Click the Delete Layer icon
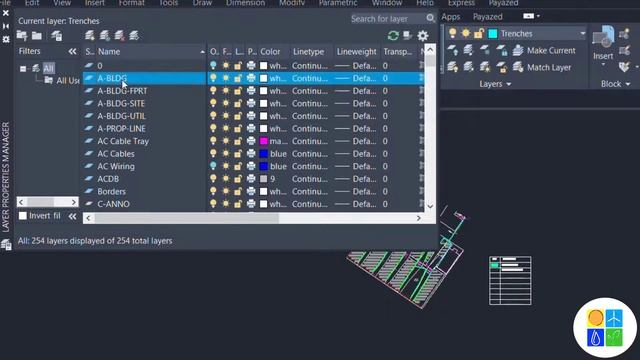Image resolution: width=640 pixels, height=360 pixels. [x=119, y=36]
